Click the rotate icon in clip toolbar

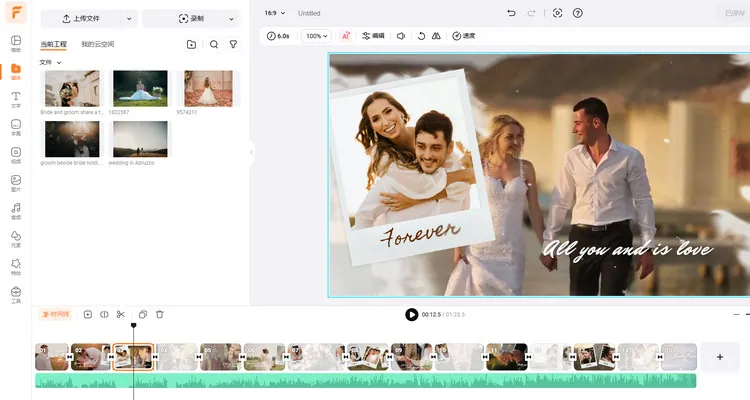tap(421, 36)
